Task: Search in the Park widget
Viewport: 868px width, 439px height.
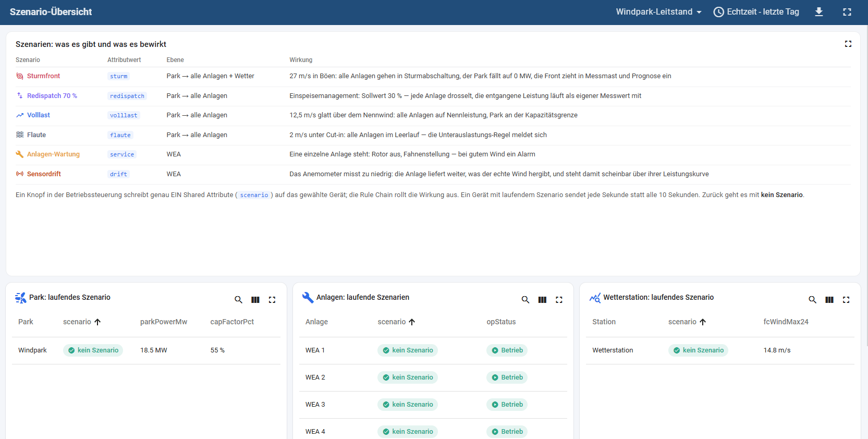Action: tap(238, 300)
